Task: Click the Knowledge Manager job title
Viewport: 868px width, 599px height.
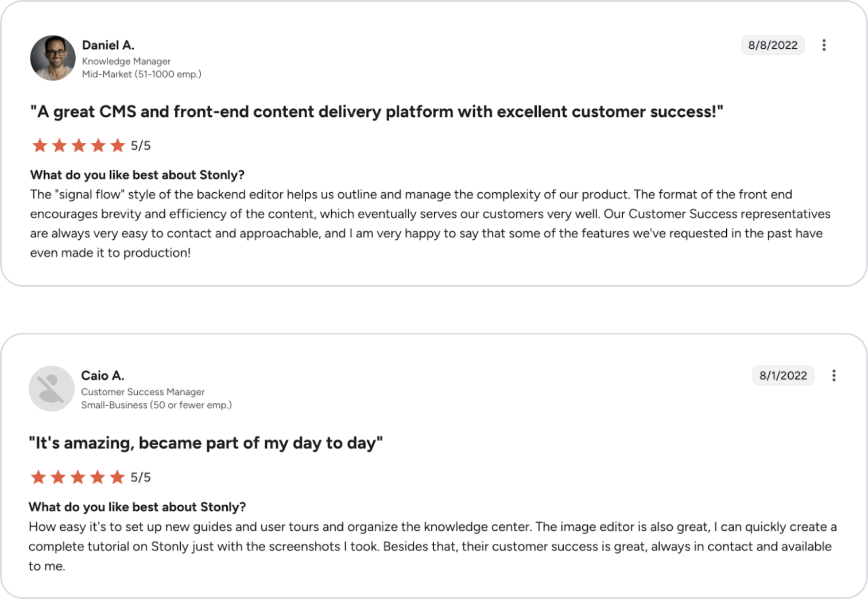Action: (126, 61)
